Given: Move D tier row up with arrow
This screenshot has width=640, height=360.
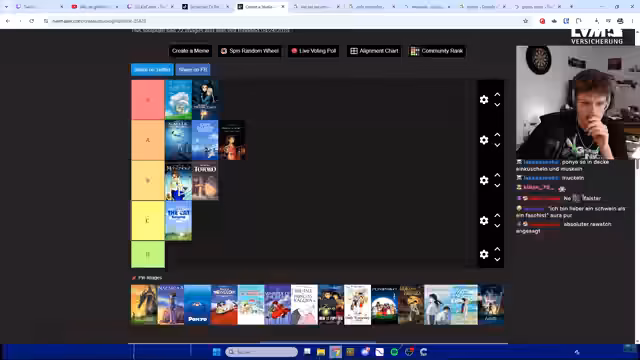Looking at the screenshot, I should pos(497,249).
